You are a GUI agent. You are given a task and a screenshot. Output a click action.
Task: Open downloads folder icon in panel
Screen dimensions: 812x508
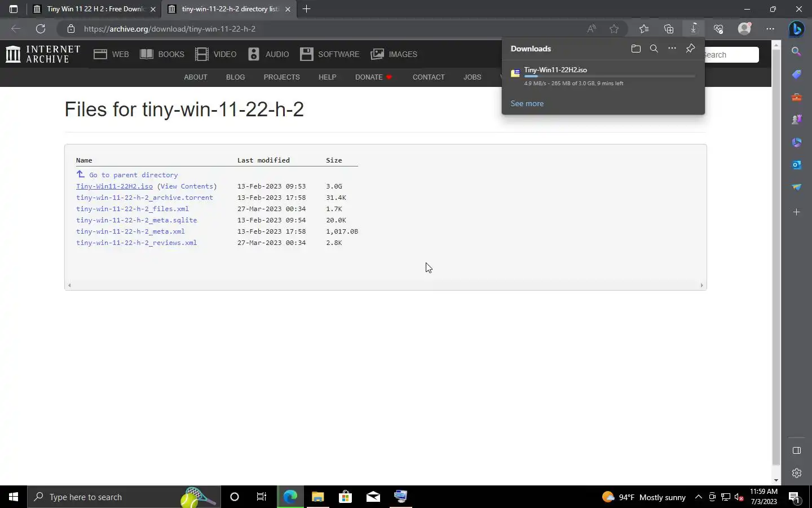(636, 49)
